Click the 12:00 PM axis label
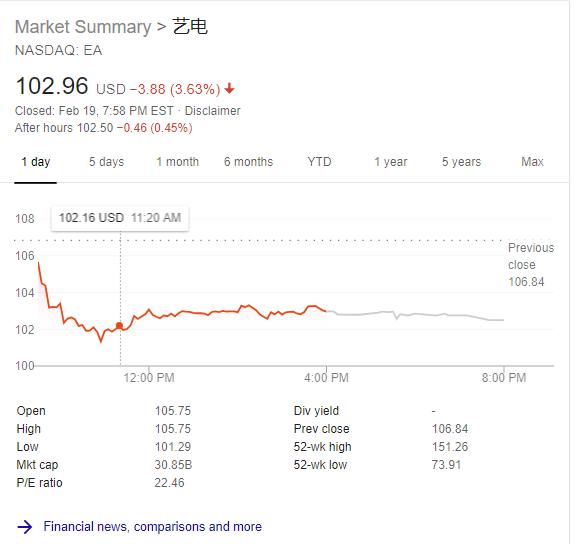577x544 pixels. (x=149, y=378)
